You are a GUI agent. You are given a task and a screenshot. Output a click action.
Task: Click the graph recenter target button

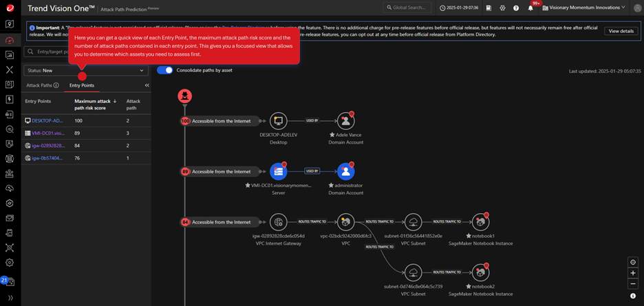click(x=633, y=262)
